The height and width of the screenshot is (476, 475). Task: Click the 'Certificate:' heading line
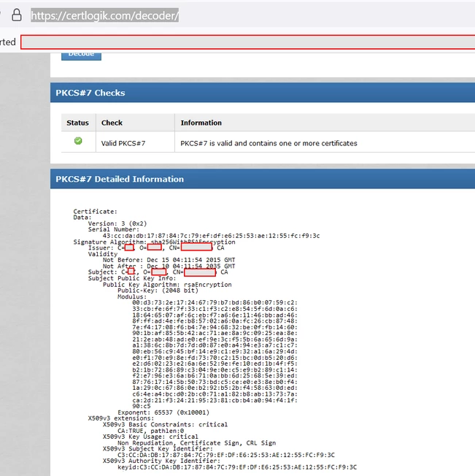(x=96, y=212)
